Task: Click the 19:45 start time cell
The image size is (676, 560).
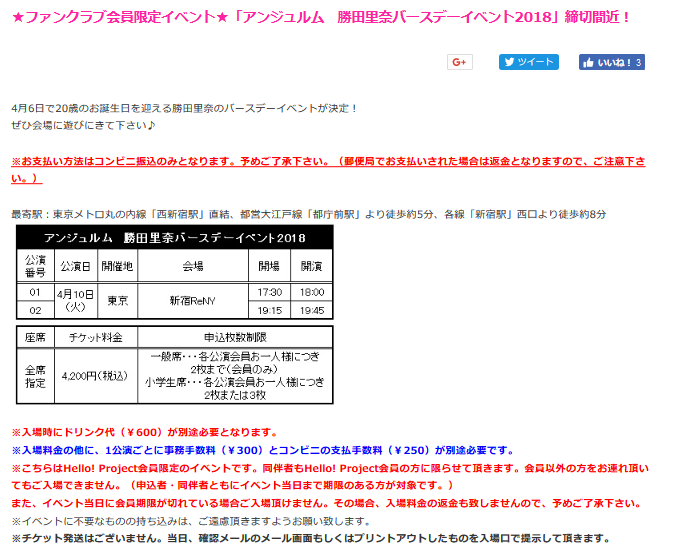Action: (x=312, y=310)
